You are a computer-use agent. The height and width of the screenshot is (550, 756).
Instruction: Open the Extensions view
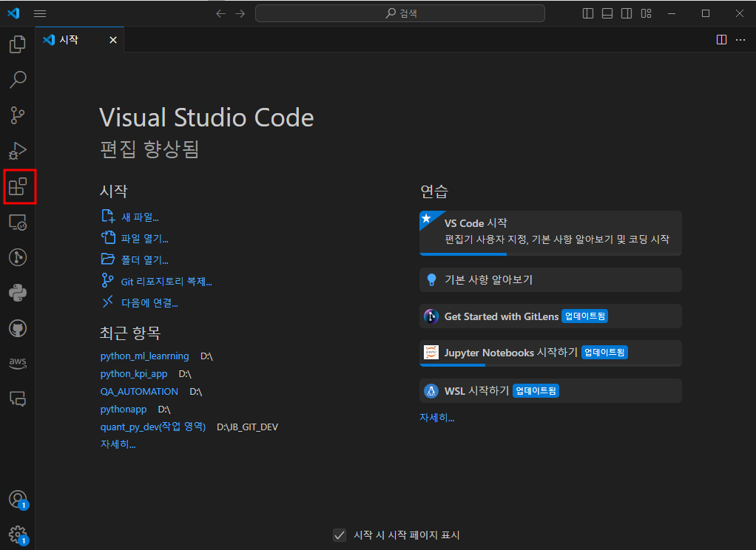18,186
